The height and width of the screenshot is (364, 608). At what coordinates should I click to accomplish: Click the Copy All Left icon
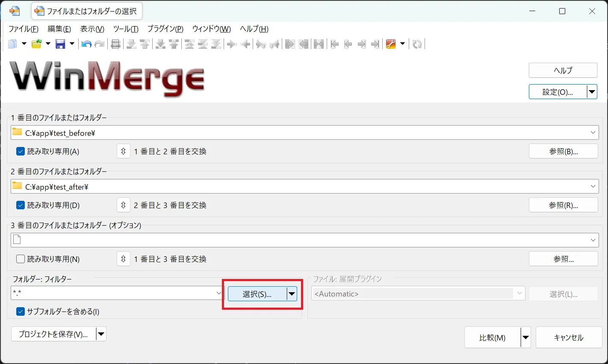click(x=304, y=44)
